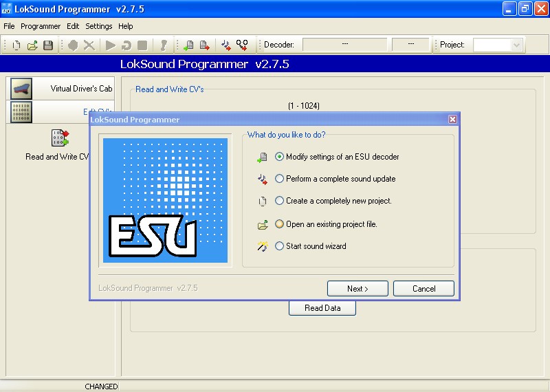Click the write sound notes toolbar icon

[226, 45]
